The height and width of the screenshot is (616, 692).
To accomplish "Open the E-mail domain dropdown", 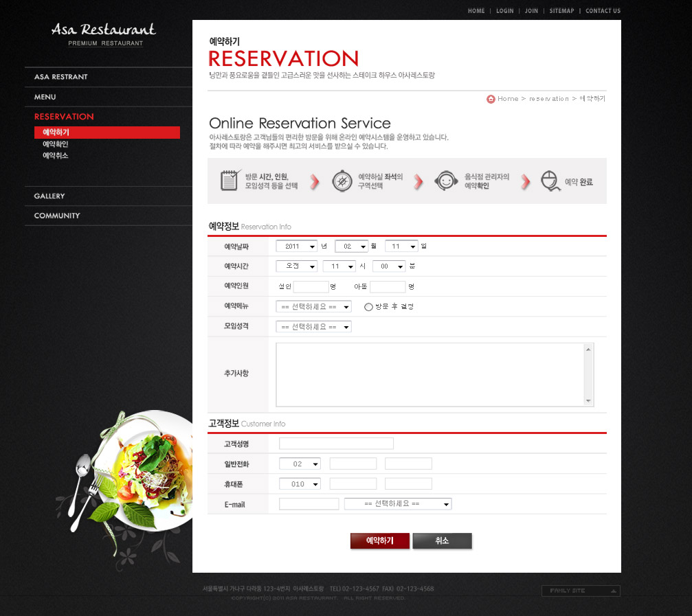I will tap(398, 504).
